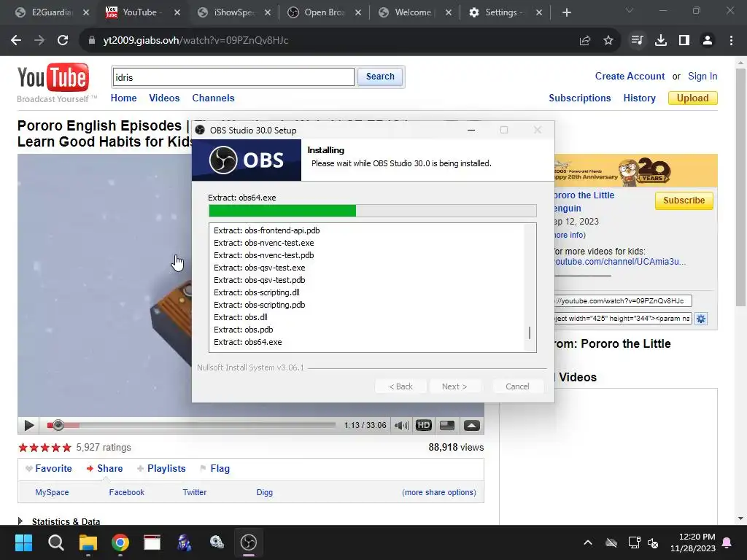Open the share page icon in address bar
This screenshot has height=560, width=747.
(x=585, y=41)
